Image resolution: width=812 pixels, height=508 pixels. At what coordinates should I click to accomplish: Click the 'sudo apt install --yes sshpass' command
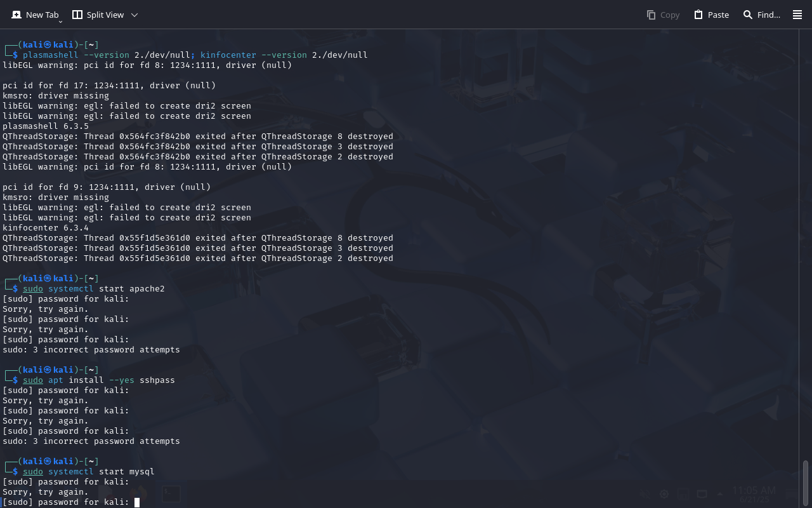[x=99, y=380]
